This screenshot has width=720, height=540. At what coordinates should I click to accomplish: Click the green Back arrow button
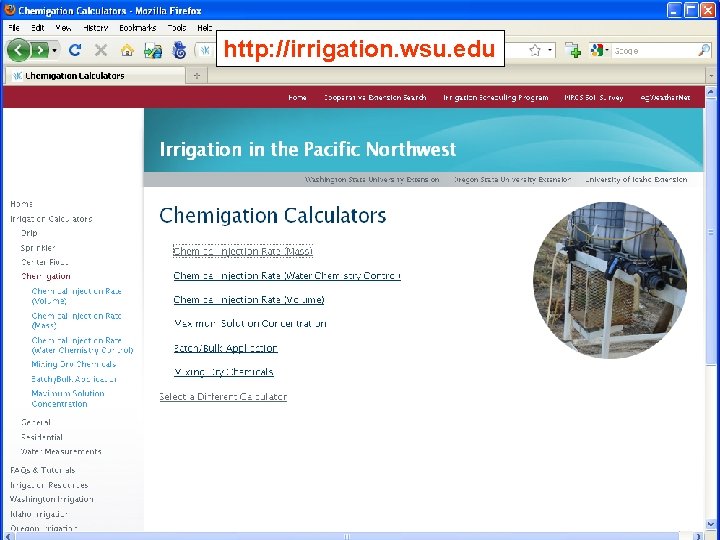(19, 50)
